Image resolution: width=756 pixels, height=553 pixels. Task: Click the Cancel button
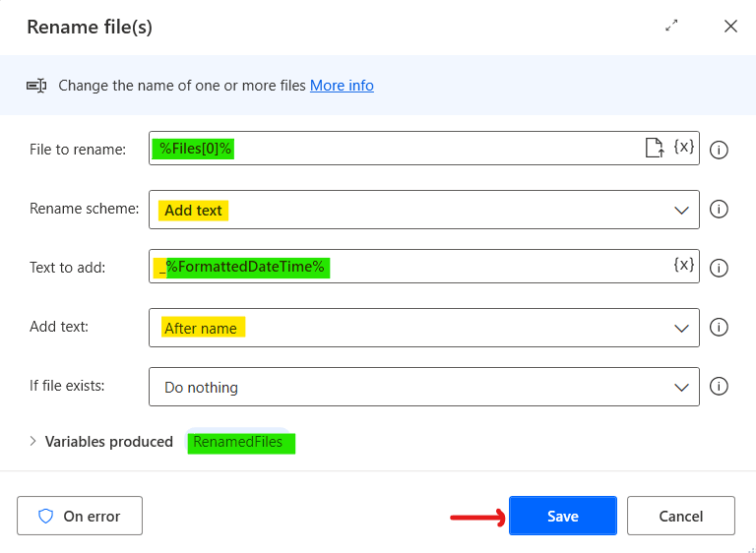(680, 516)
